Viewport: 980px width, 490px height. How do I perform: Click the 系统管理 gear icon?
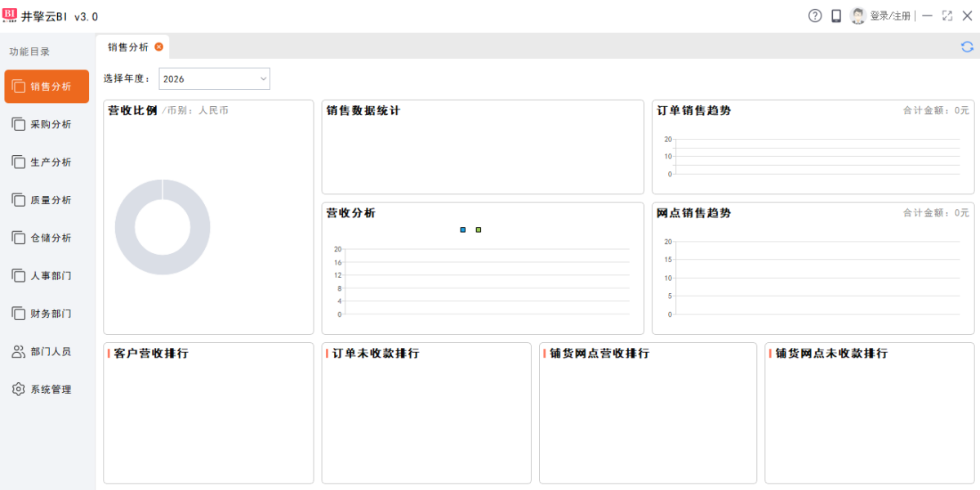click(x=19, y=390)
